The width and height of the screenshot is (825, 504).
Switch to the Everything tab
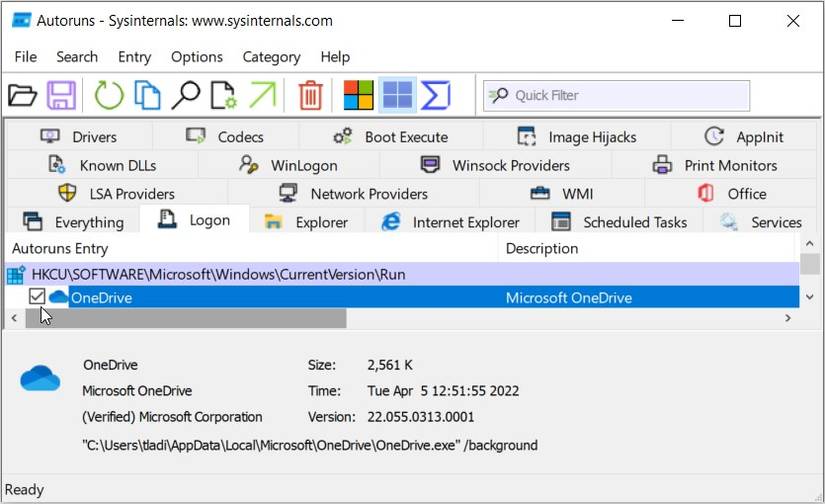74,222
